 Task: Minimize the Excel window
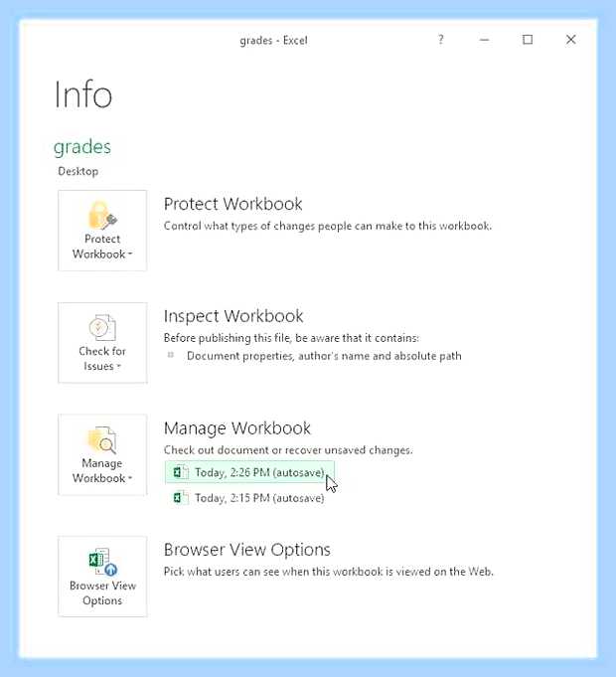484,40
